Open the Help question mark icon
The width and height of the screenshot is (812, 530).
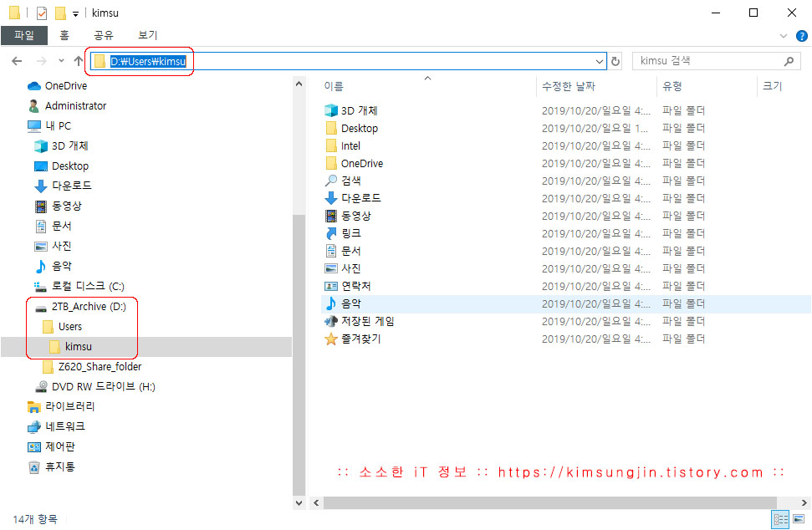point(802,36)
